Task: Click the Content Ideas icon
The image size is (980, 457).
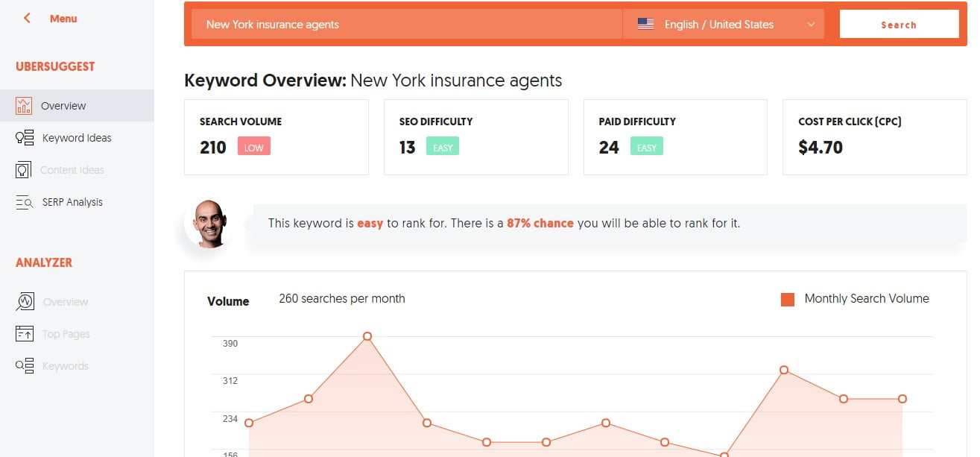Action: click(x=24, y=170)
